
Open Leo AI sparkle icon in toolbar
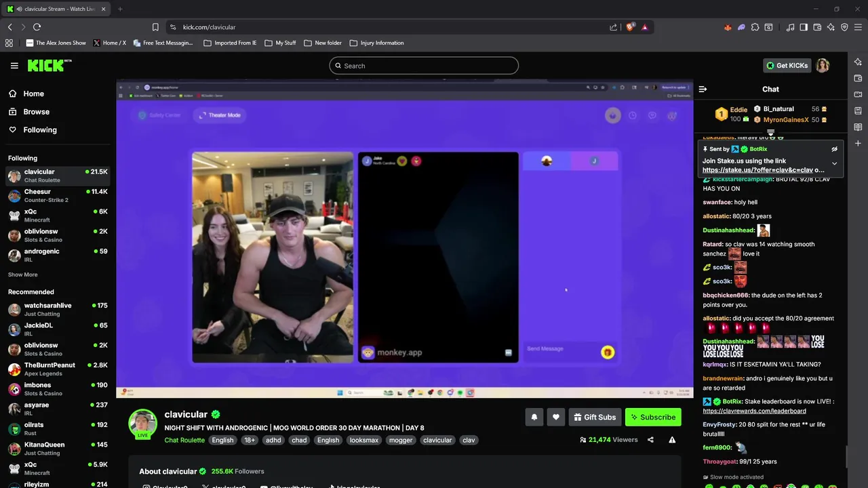point(831,27)
